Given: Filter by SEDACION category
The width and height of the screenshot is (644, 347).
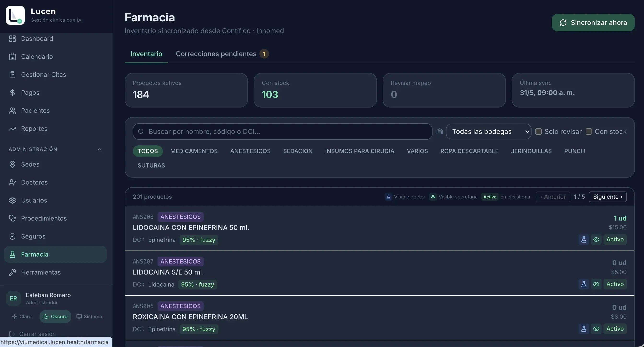Looking at the screenshot, I should (x=298, y=151).
